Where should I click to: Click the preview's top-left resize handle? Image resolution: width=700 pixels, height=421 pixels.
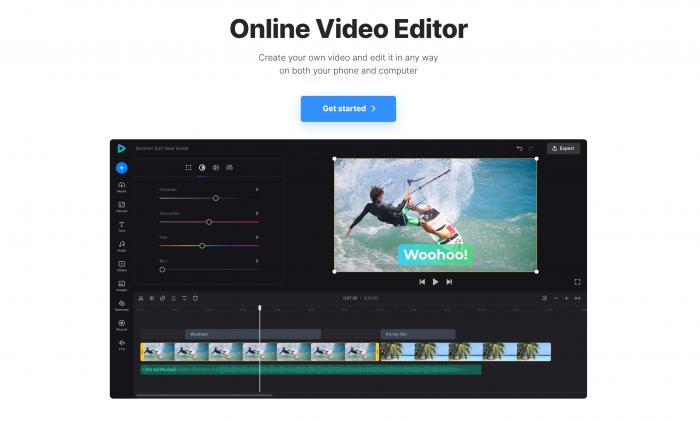click(x=334, y=158)
